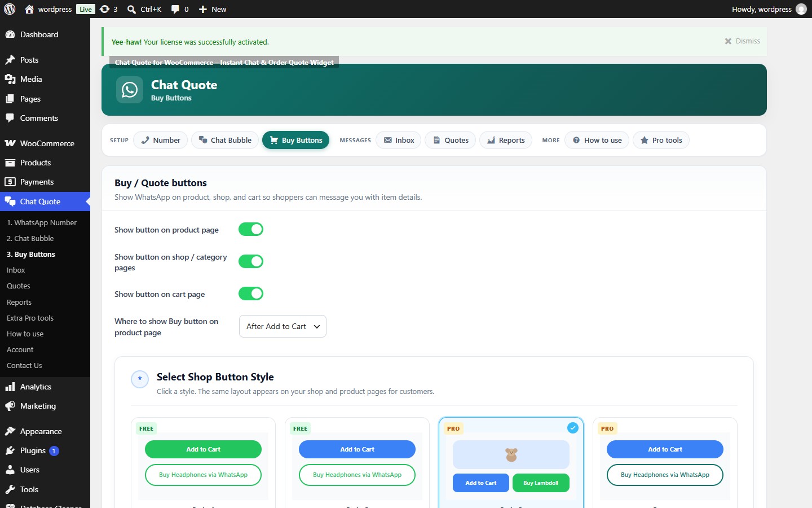Screen dimensions: 812x508
Task: Click the Analytics bar chart icon
Action: coord(10,387)
